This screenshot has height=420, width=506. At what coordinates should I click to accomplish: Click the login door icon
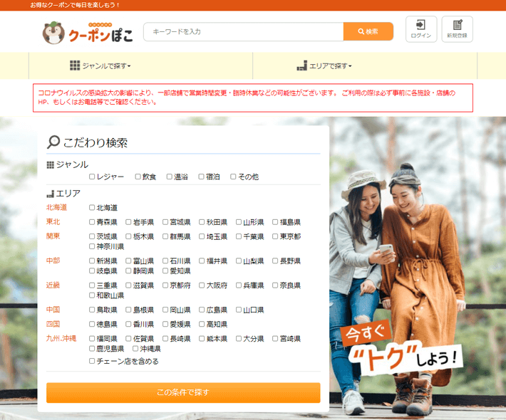(420, 24)
